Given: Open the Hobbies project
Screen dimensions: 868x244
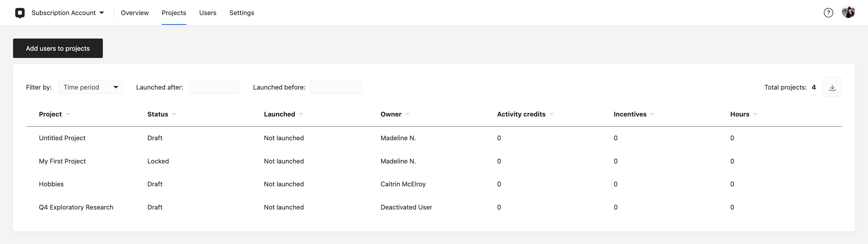Looking at the screenshot, I should pyautogui.click(x=51, y=184).
